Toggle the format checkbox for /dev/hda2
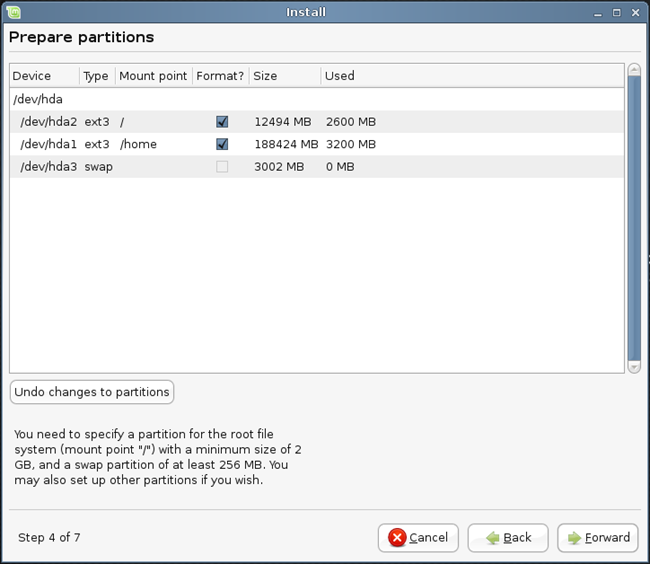Image resolution: width=650 pixels, height=564 pixels. tap(222, 122)
